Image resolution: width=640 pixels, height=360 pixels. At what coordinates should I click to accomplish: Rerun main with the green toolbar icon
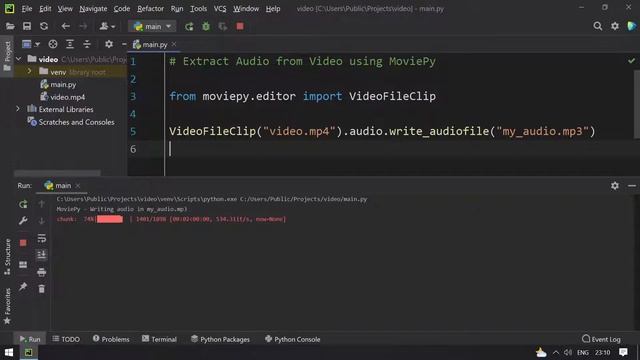point(189,27)
